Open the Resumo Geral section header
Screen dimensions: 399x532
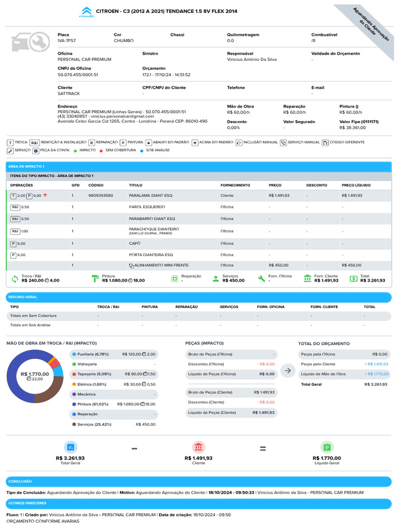coord(199,297)
